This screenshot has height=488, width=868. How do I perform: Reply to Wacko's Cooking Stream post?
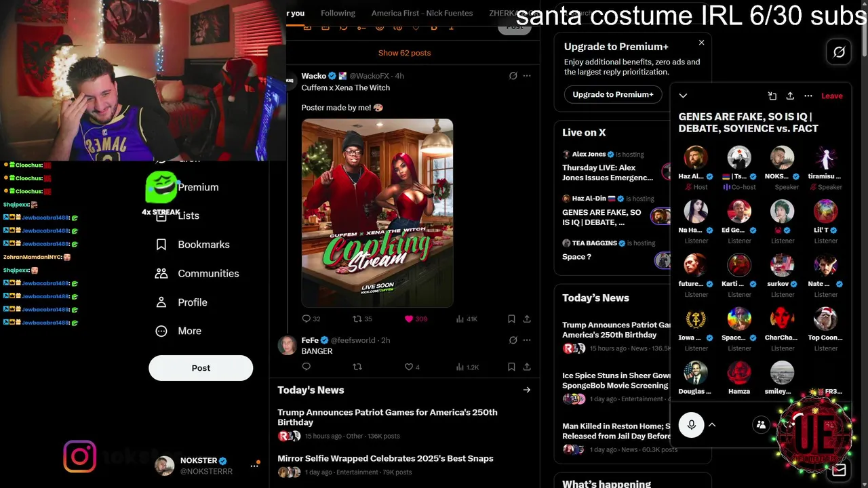click(x=307, y=319)
